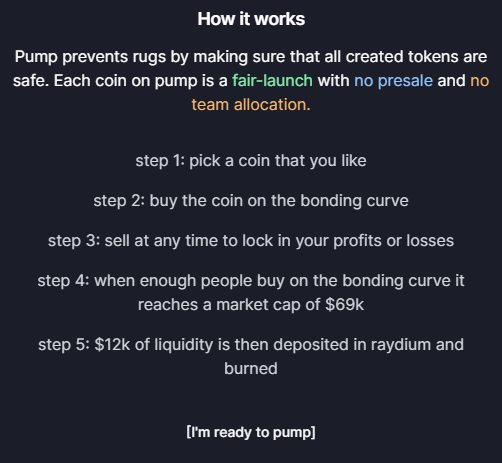
Task: Click the word "burned" in step 5
Action: tap(251, 368)
